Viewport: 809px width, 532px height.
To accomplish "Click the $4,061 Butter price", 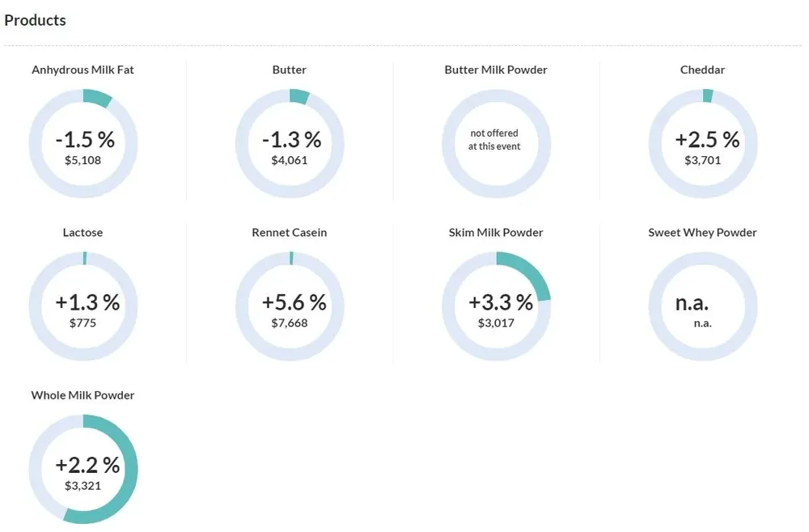I will [289, 160].
